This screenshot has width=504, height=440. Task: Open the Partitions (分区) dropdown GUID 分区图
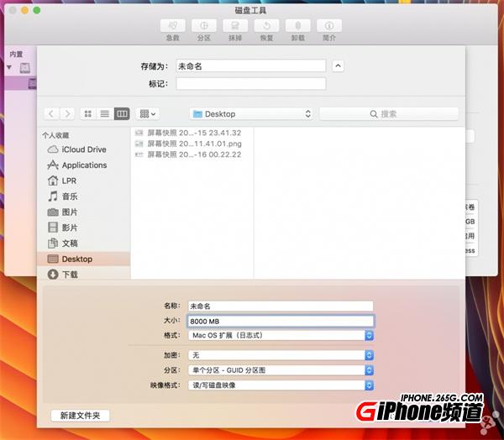pyautogui.click(x=281, y=370)
